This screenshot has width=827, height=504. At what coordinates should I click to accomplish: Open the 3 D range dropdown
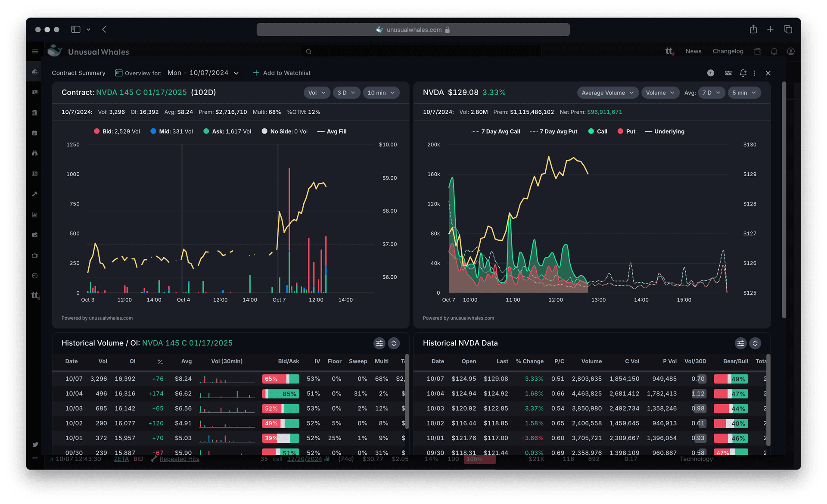pyautogui.click(x=346, y=93)
